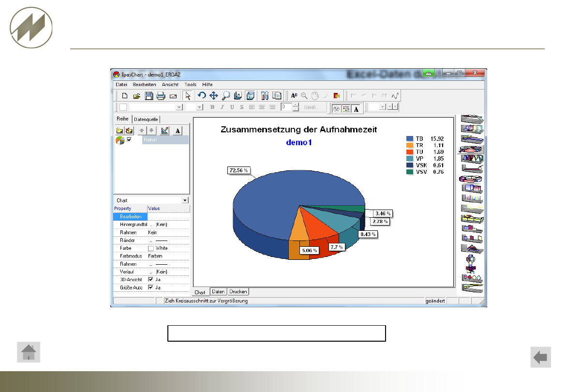Click the envelope export toolbar icon

point(173,96)
